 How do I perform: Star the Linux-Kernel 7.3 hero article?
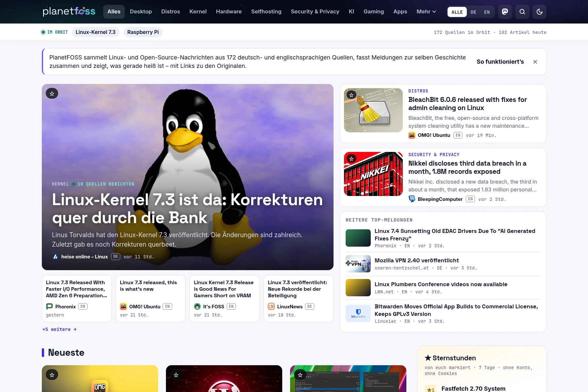pos(52,93)
